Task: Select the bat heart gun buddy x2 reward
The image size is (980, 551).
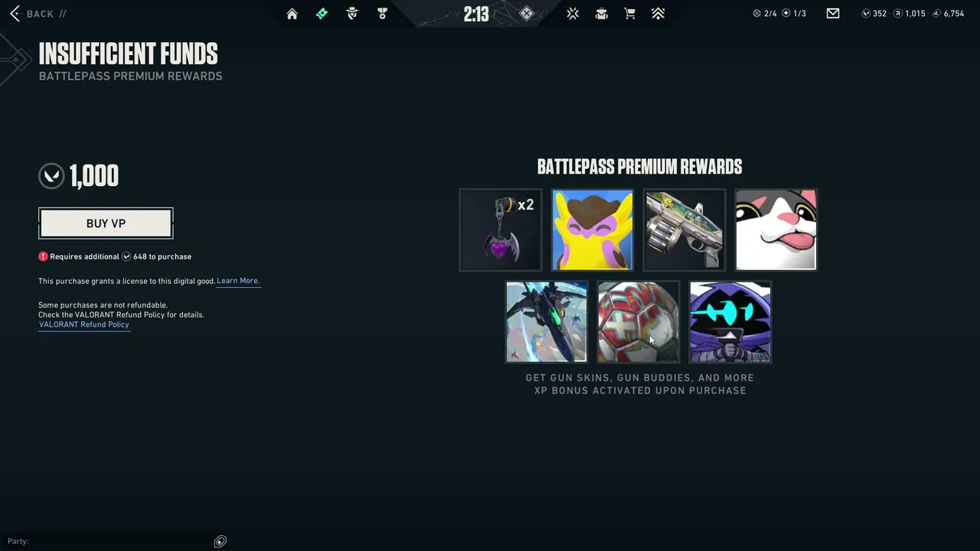Action: pos(501,230)
